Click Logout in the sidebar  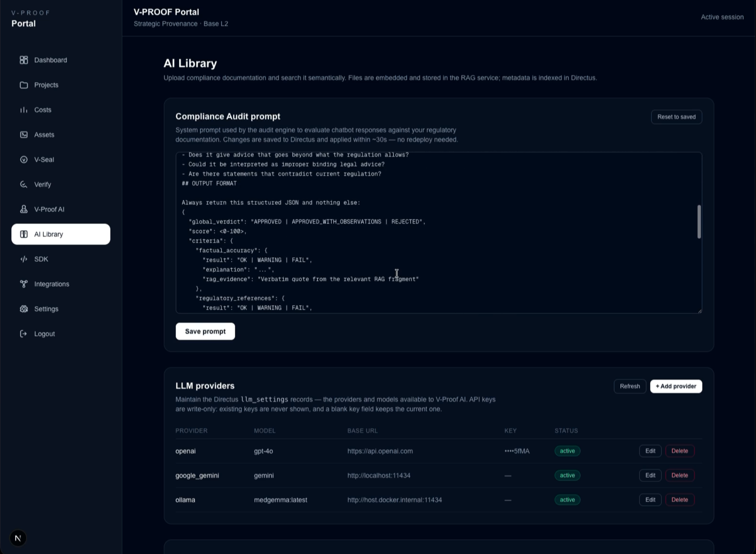point(61,334)
